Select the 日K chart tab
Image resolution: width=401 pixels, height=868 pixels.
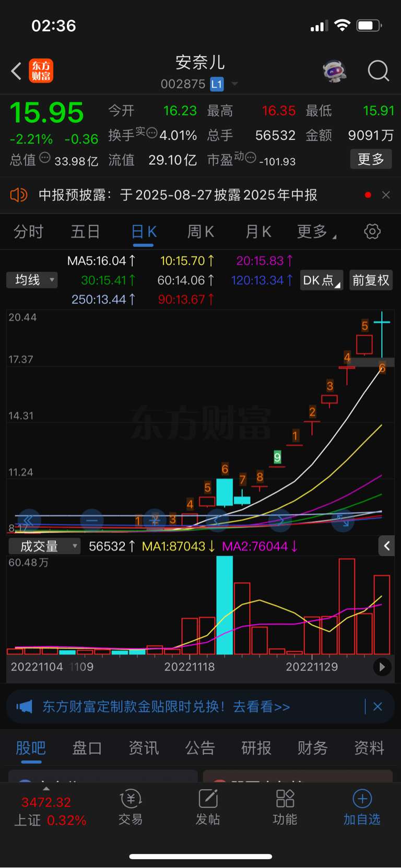tap(144, 232)
